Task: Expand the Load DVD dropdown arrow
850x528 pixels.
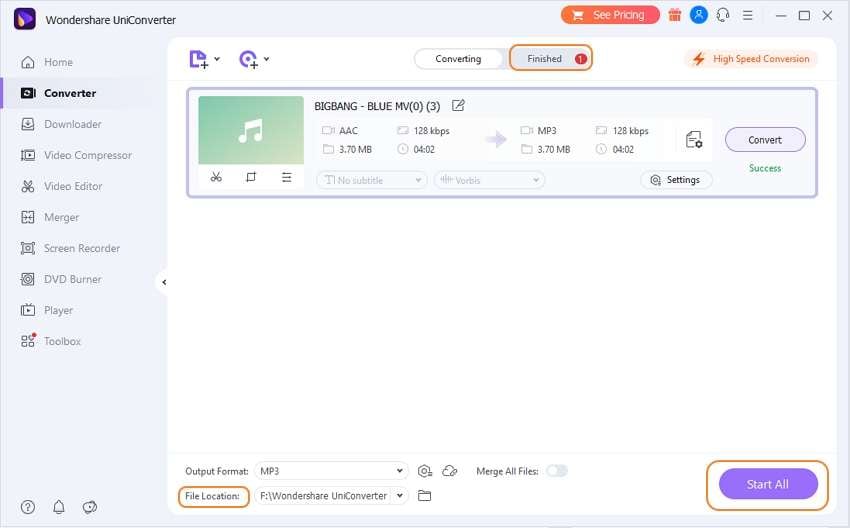Action: pos(266,59)
